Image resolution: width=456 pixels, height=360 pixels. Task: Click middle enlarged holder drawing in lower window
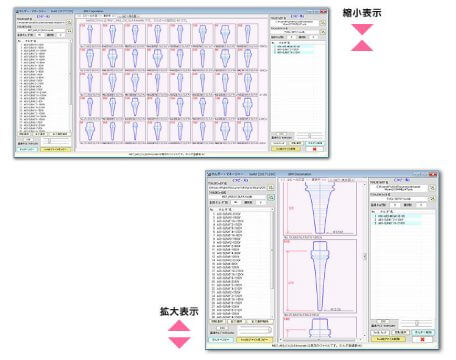[x=320, y=276]
